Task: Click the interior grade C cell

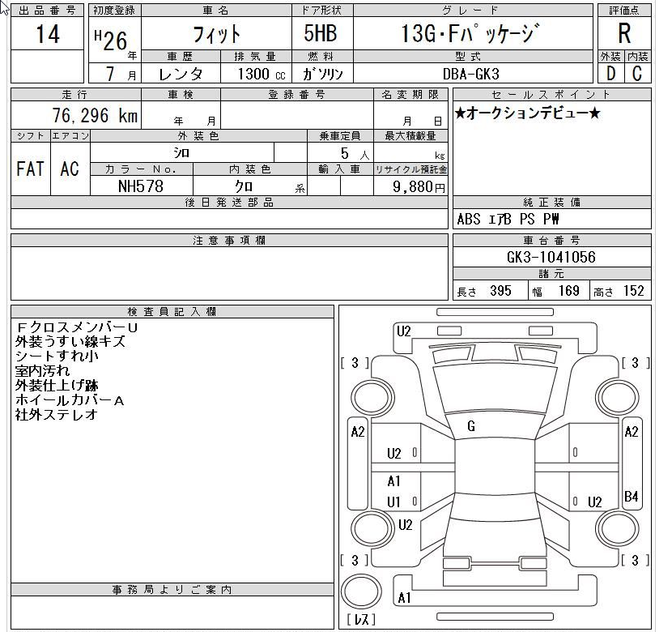Action: click(637, 74)
